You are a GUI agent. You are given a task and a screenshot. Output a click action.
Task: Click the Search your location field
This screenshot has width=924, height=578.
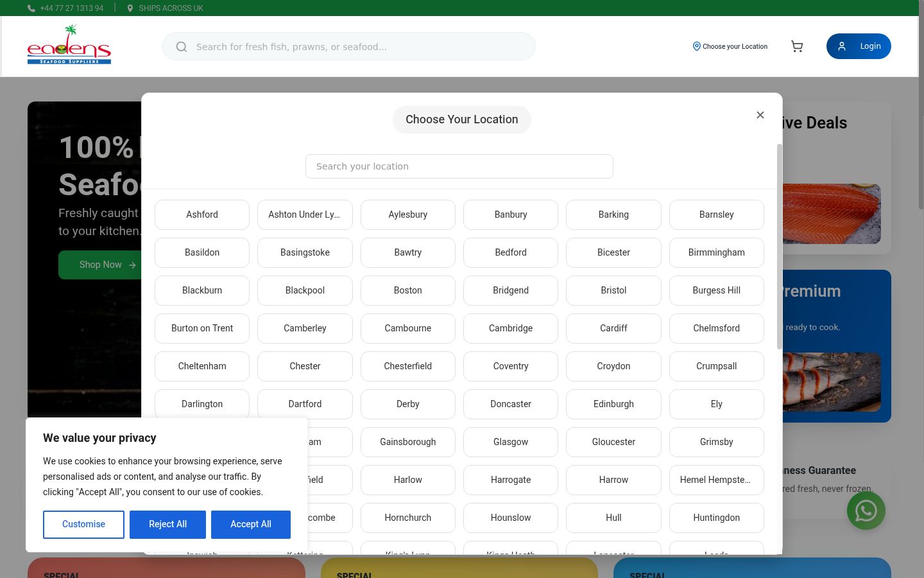[459, 166]
